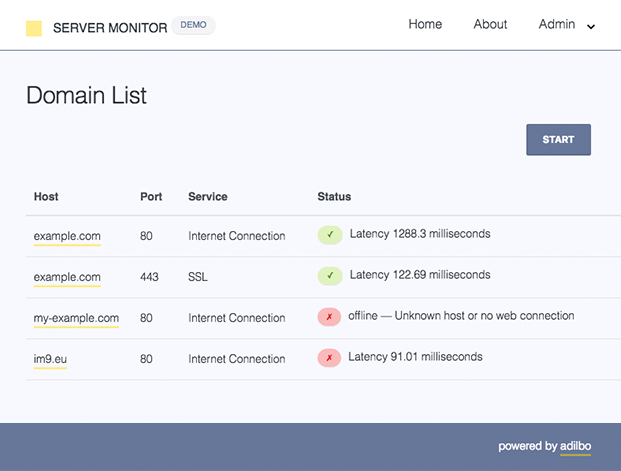Visit the im9.eu host link
This screenshot has height=471, width=621.
coord(50,360)
